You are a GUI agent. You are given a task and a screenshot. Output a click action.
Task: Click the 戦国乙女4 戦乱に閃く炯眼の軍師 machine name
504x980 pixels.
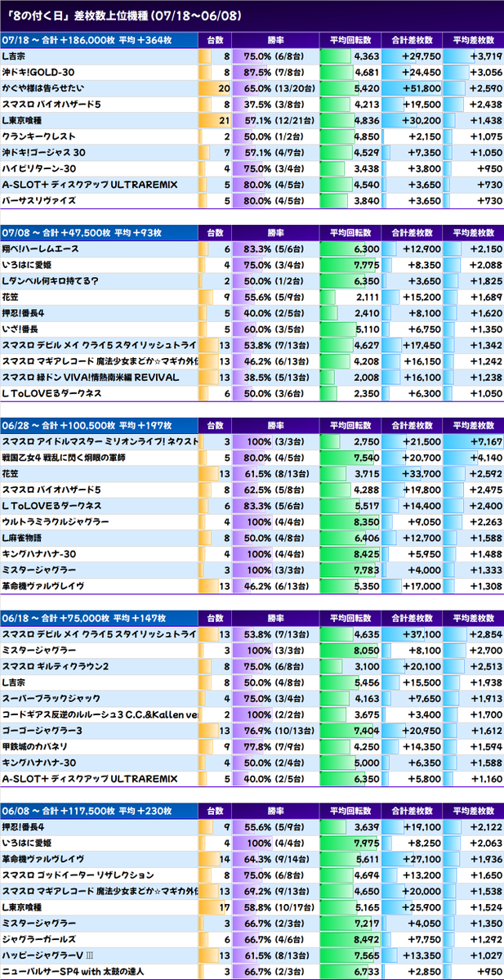[x=64, y=458]
